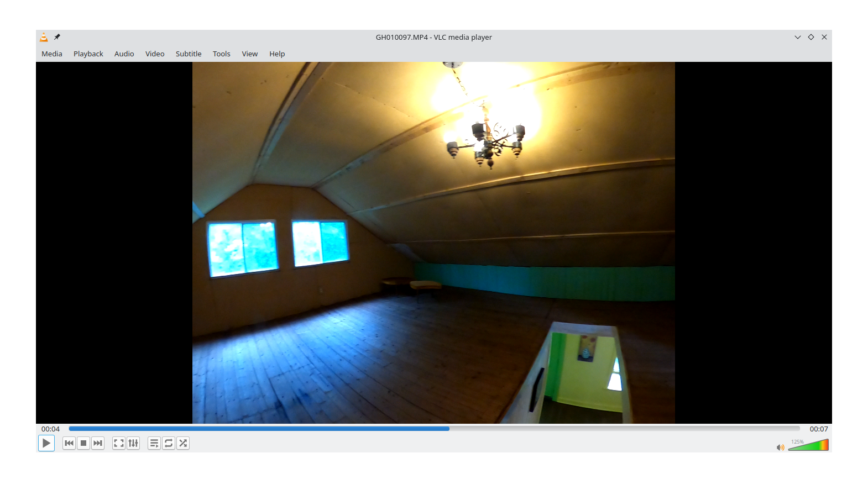Click the Play button
Viewport: 868px width, 495px height.
(x=46, y=443)
